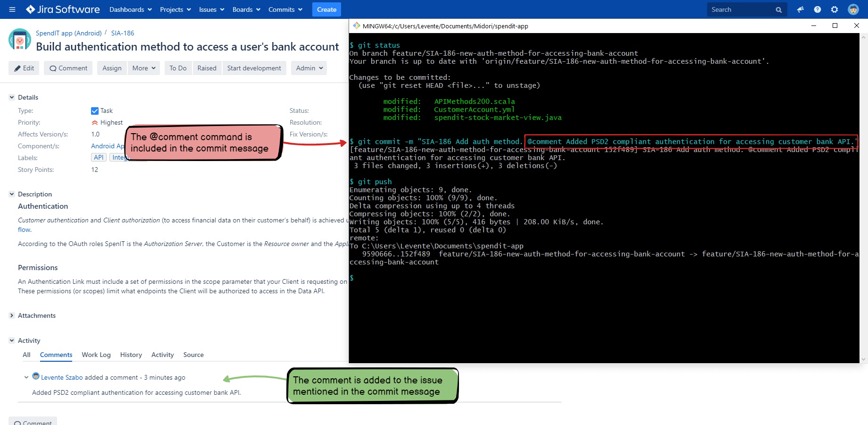Open the SIA-186 issue key link
Image resolution: width=868 pixels, height=425 pixels.
(123, 33)
